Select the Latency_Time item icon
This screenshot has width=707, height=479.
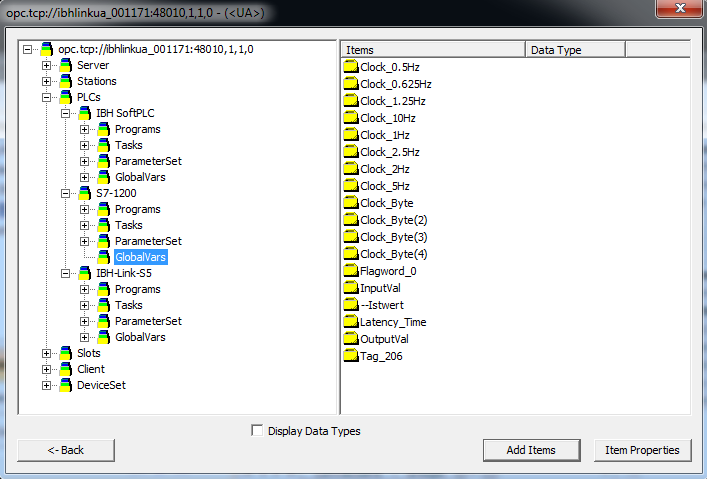tap(351, 322)
